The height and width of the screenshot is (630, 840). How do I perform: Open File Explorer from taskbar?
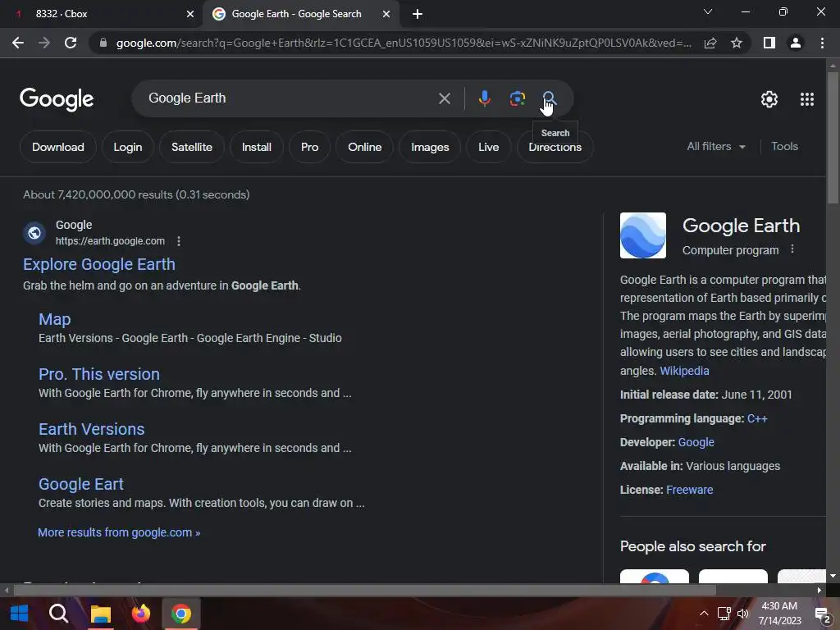[x=100, y=614]
